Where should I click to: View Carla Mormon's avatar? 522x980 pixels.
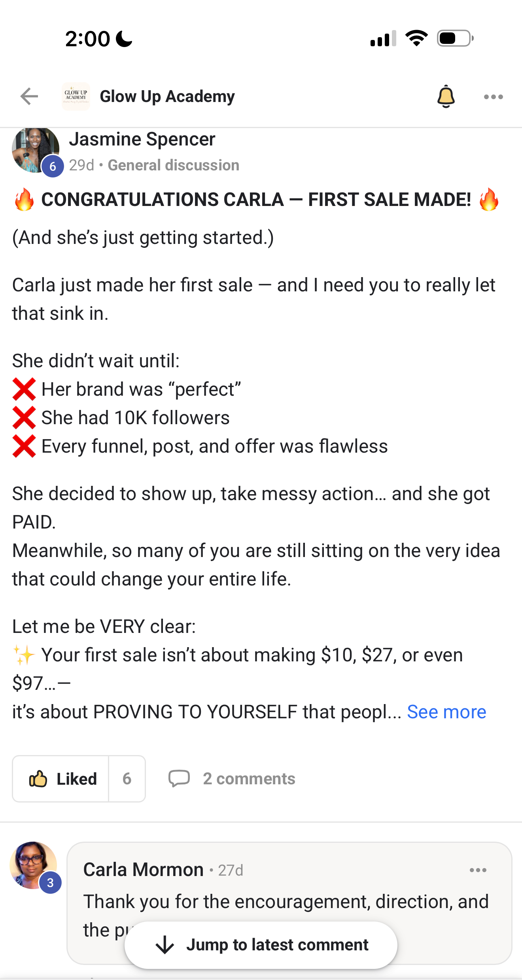33,865
